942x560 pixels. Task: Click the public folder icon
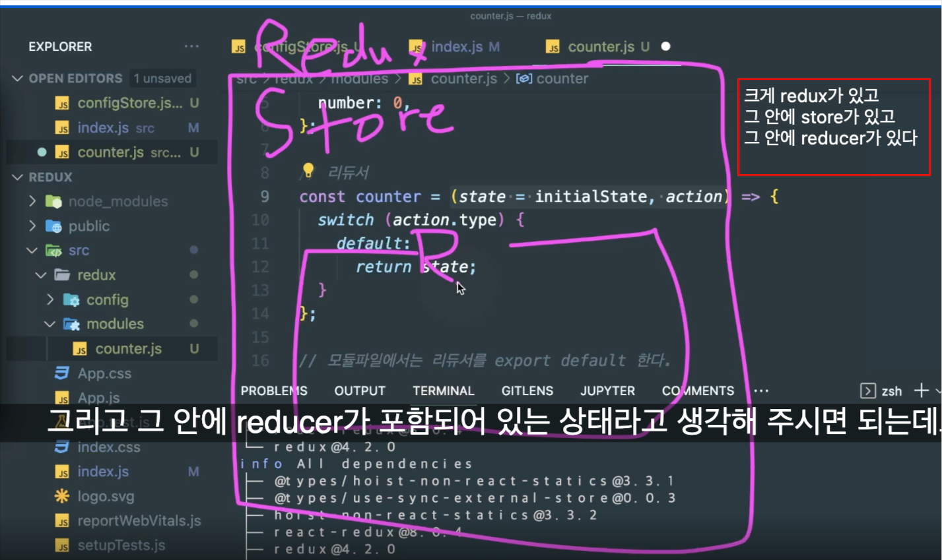point(53,226)
